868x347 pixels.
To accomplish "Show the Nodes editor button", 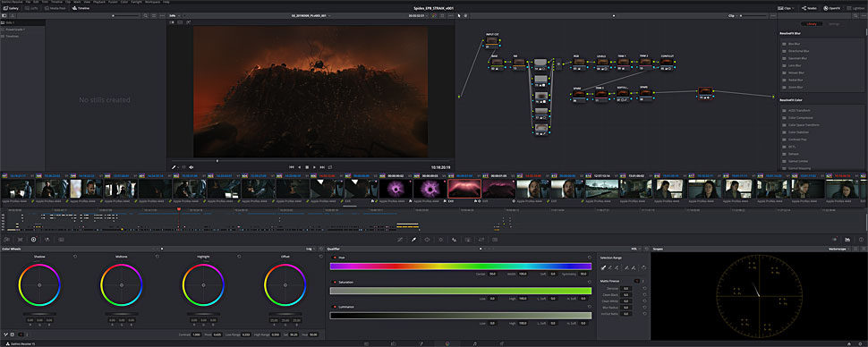I will 809,8.
